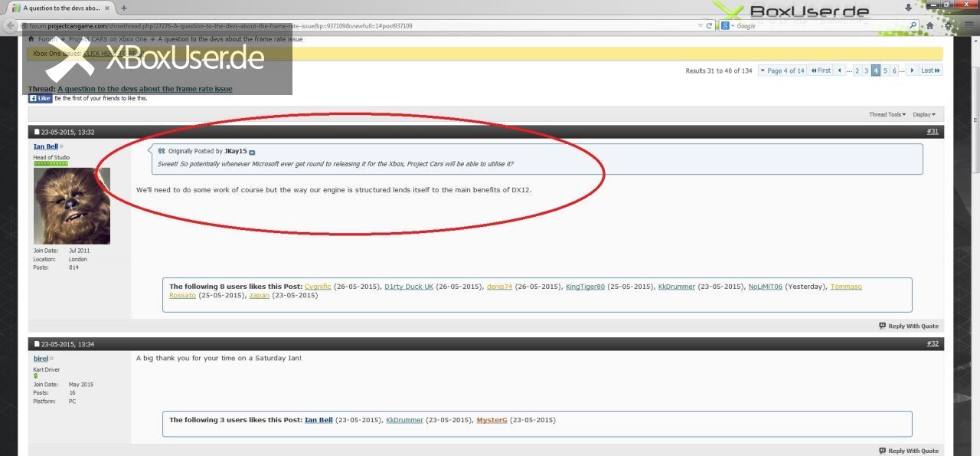
Task: Go to browser home page icon
Action: [x=929, y=25]
